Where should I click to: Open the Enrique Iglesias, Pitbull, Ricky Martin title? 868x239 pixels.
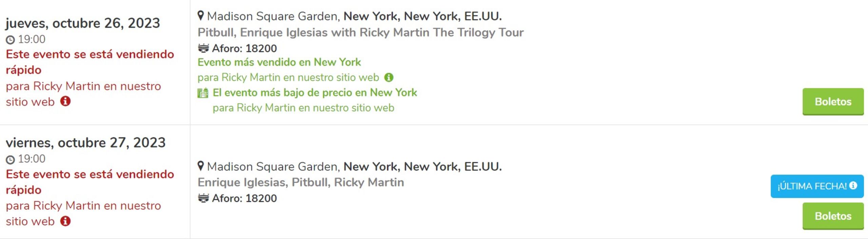pyautogui.click(x=301, y=182)
